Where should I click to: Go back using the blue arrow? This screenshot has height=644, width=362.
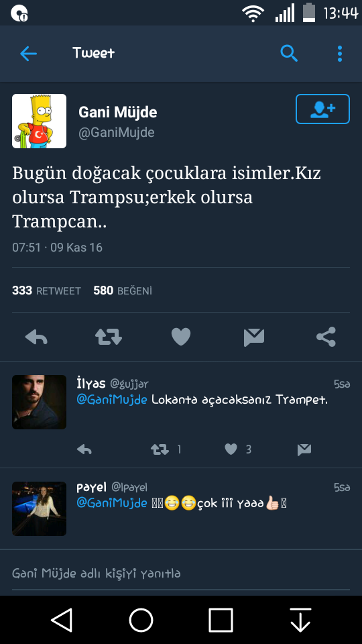click(28, 54)
